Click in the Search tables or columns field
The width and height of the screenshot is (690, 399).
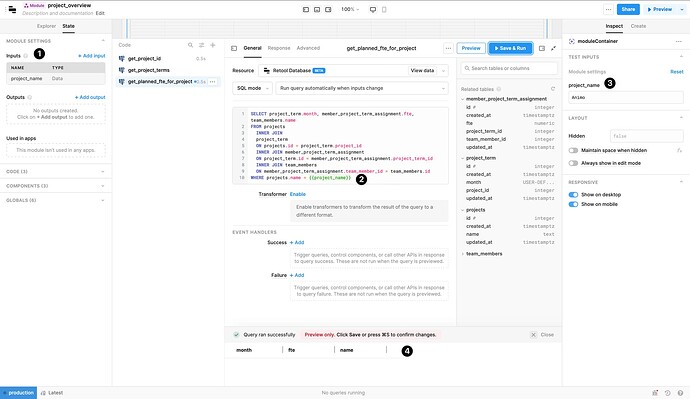[x=509, y=68]
